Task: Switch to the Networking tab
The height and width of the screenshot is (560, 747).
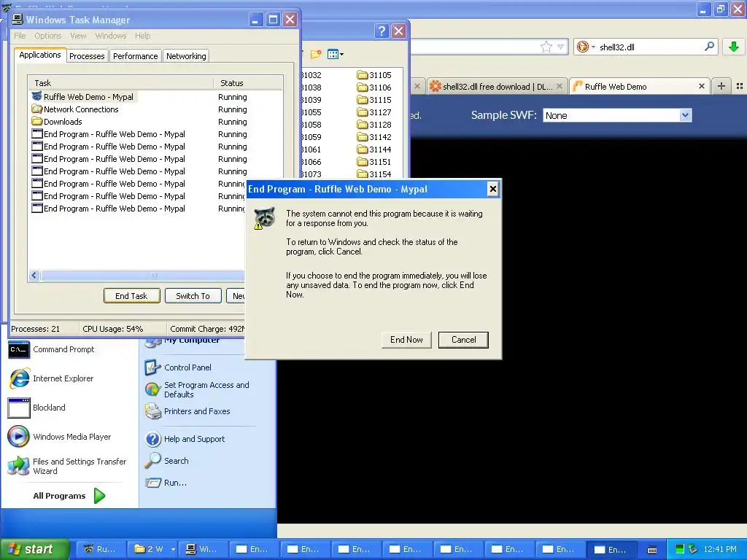Action: [x=186, y=55]
